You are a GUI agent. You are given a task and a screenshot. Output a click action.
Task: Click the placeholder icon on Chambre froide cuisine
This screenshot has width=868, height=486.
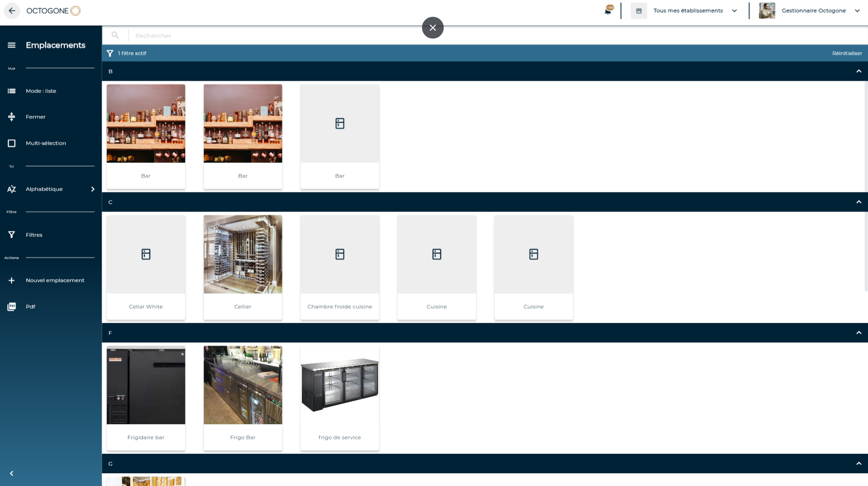[340, 254]
